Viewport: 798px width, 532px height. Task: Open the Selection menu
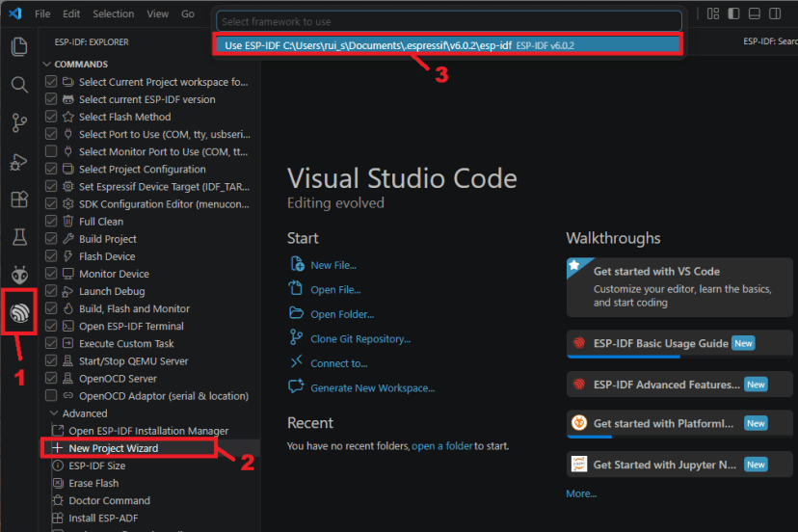pyautogui.click(x=114, y=13)
